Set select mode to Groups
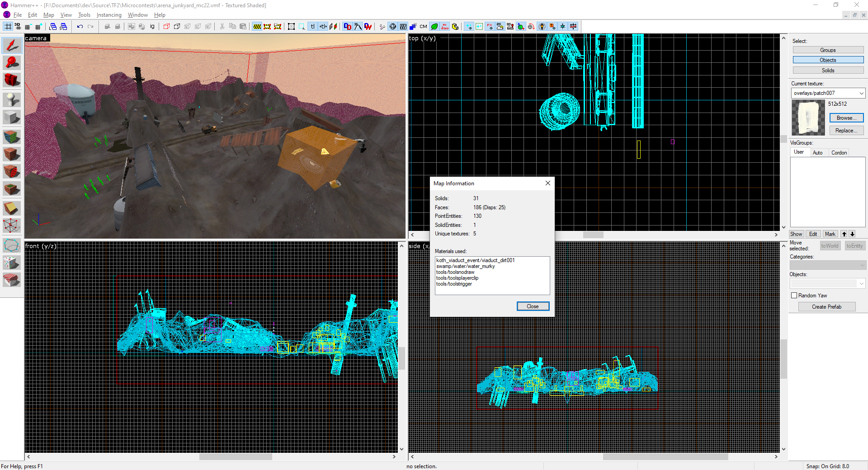This screenshot has height=470, width=868. (828, 50)
